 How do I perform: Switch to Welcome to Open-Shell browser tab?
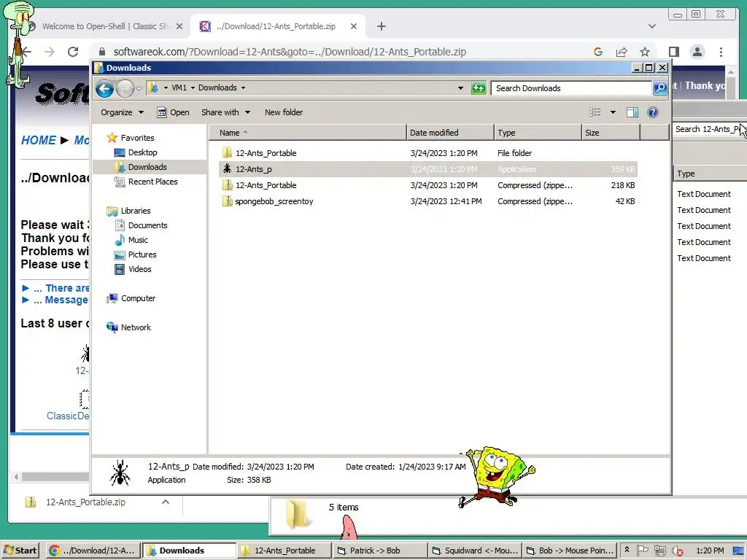click(105, 26)
